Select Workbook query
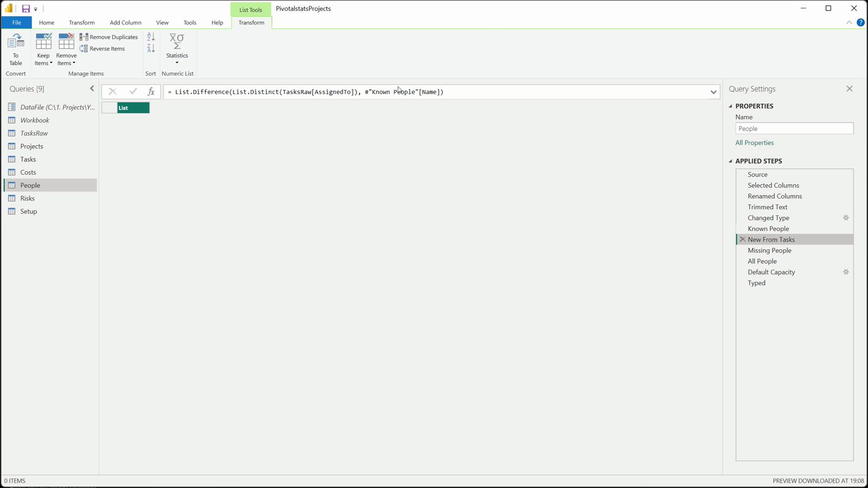This screenshot has width=868, height=488. 51,120
